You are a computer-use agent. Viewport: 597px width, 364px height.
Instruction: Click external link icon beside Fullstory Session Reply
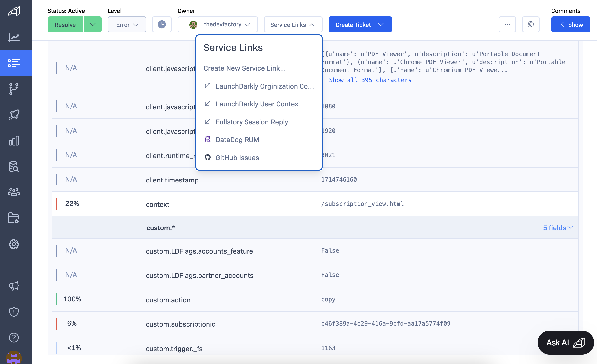point(208,122)
